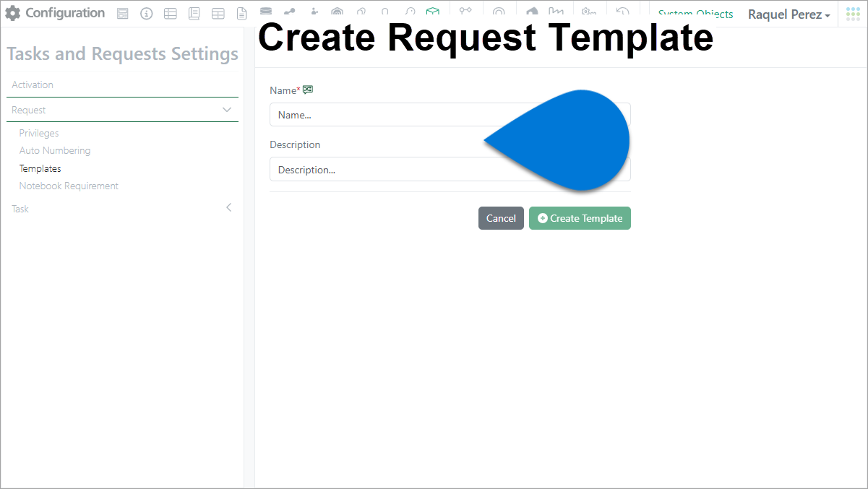Open the Raquel Perez user menu
Image resolution: width=868 pixels, height=489 pixels.
pyautogui.click(x=788, y=14)
